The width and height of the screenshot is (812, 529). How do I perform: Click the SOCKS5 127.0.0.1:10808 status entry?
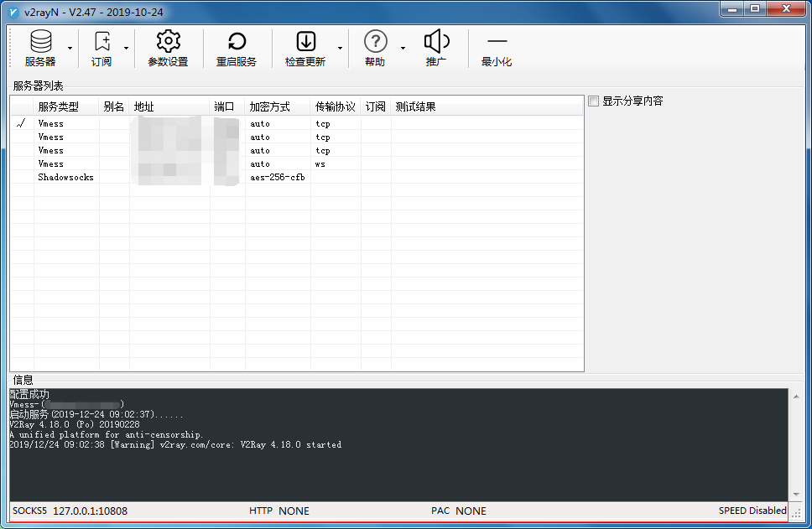point(70,511)
